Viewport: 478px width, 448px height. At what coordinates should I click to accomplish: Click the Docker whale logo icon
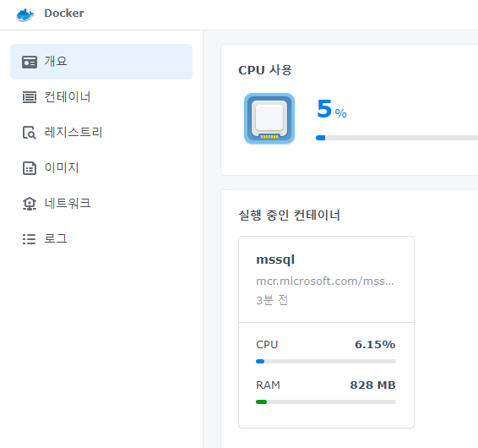pyautogui.click(x=25, y=14)
